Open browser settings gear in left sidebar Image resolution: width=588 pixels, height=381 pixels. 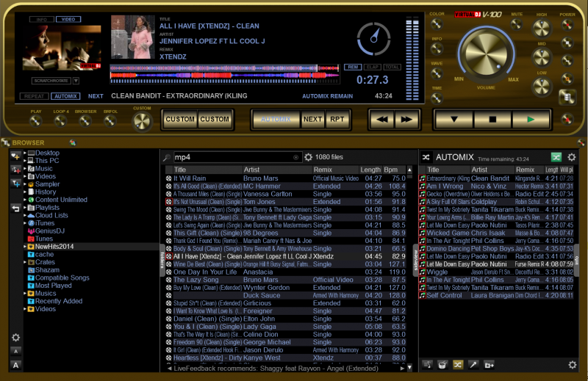click(15, 338)
